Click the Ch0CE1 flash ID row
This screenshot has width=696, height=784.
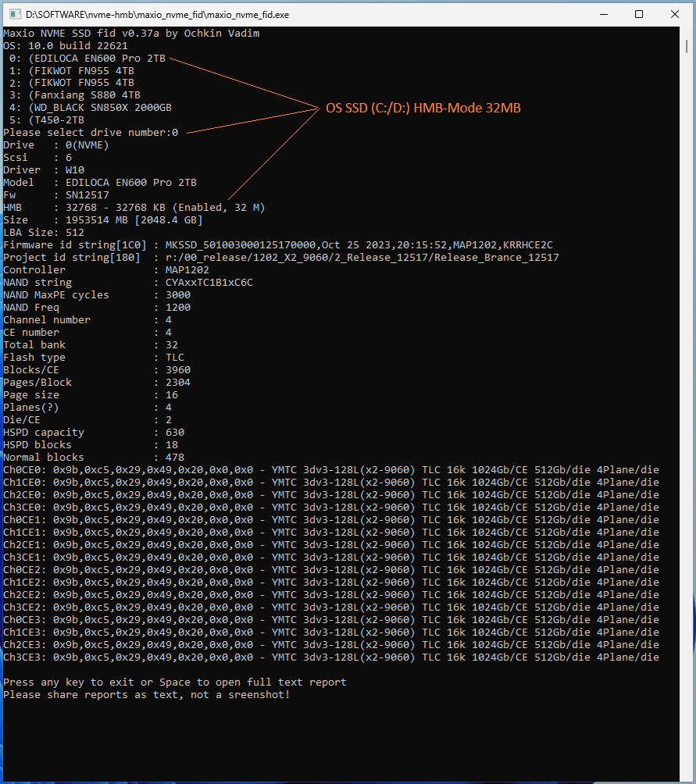[331, 520]
